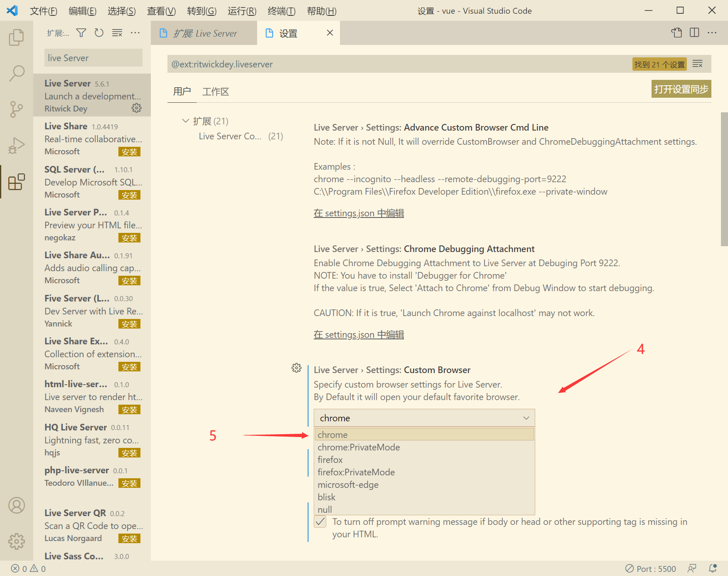Collapse the 扩展 (21) section
Viewport: 728px width, 576px height.
point(185,121)
